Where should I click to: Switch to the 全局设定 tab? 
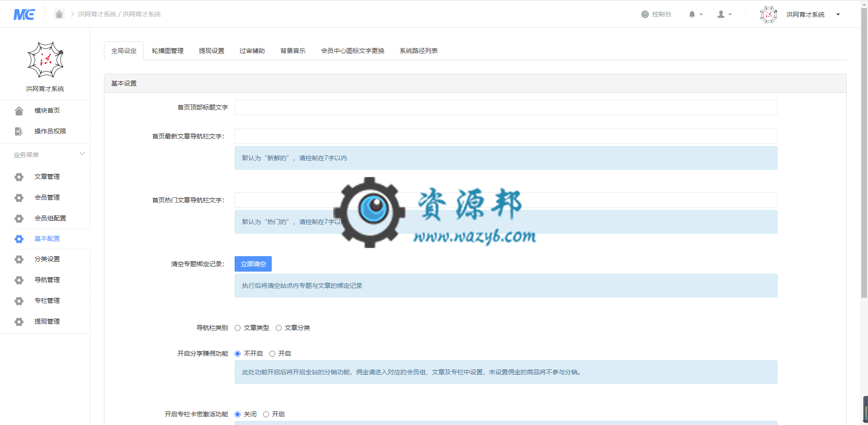tap(124, 51)
